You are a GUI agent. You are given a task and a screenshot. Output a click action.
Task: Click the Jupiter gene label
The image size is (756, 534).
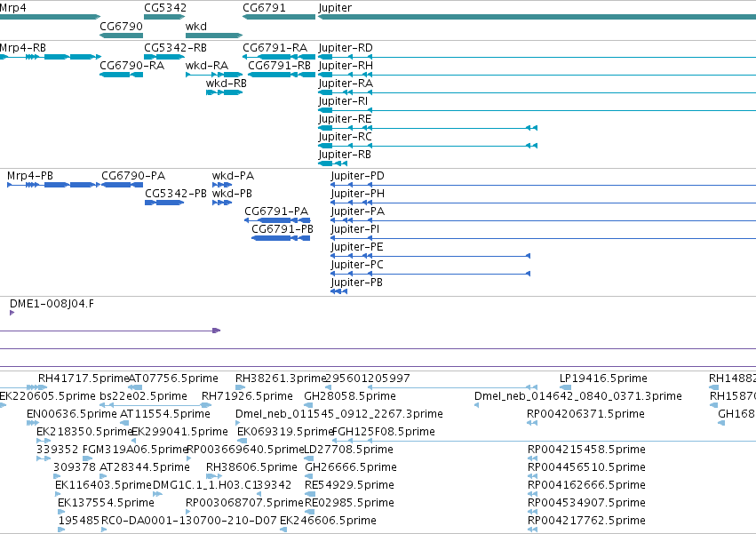click(x=335, y=8)
